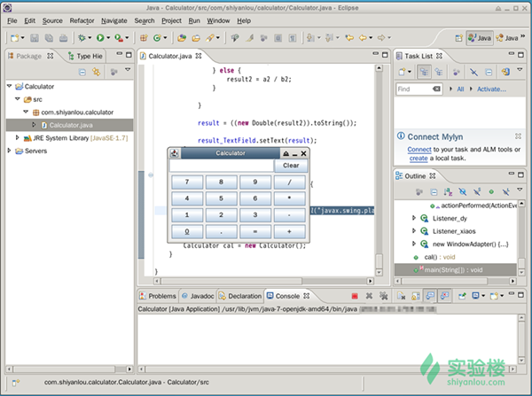This screenshot has width=532, height=396.
Task: Click the Connect link in Connect Mylyn
Action: click(x=419, y=149)
